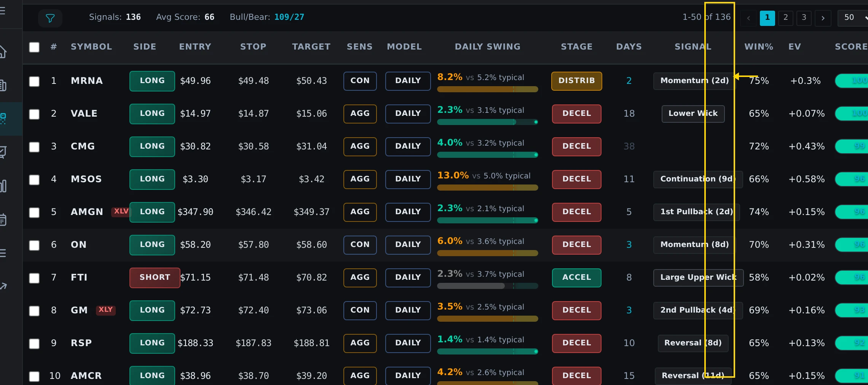Click the CON sensitivity badge for ON

(x=360, y=245)
